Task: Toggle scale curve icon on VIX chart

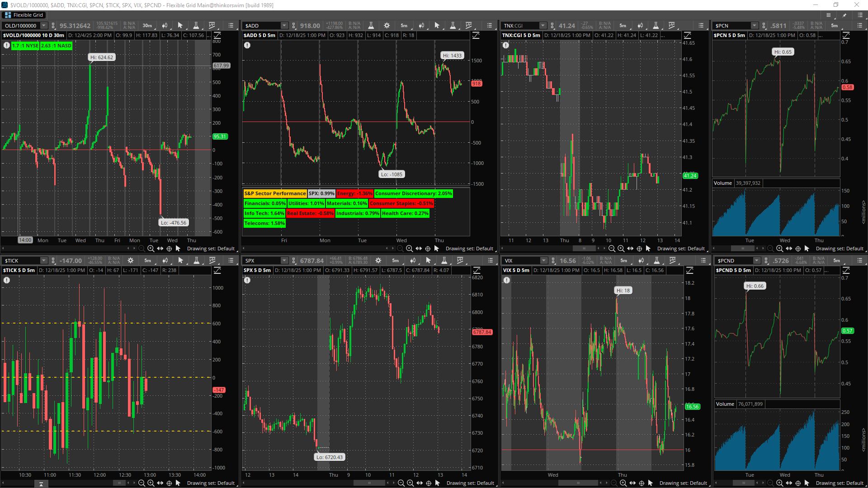Action: click(x=689, y=270)
